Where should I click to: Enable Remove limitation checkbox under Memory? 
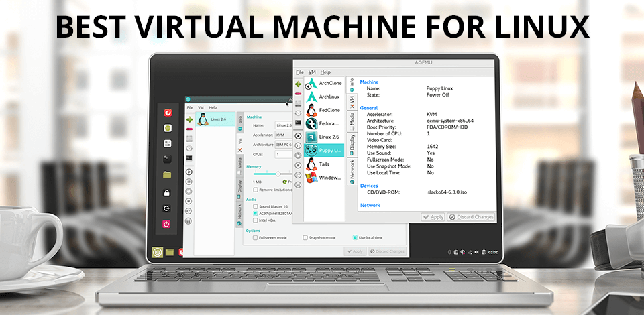(256, 190)
